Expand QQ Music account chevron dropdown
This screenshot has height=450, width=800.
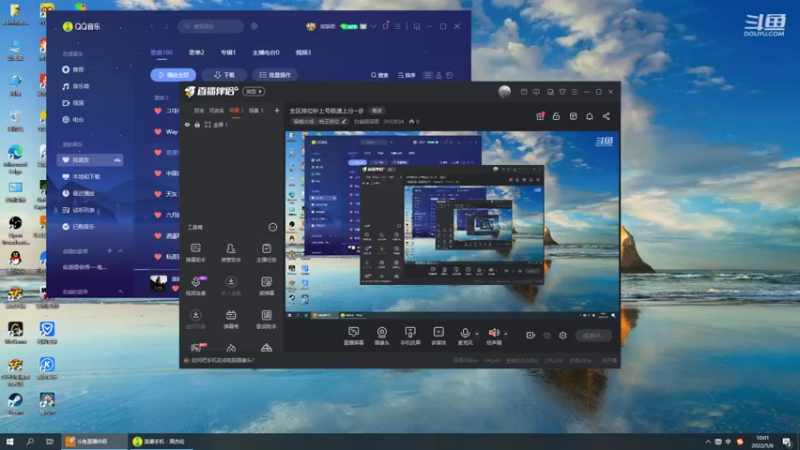373,26
